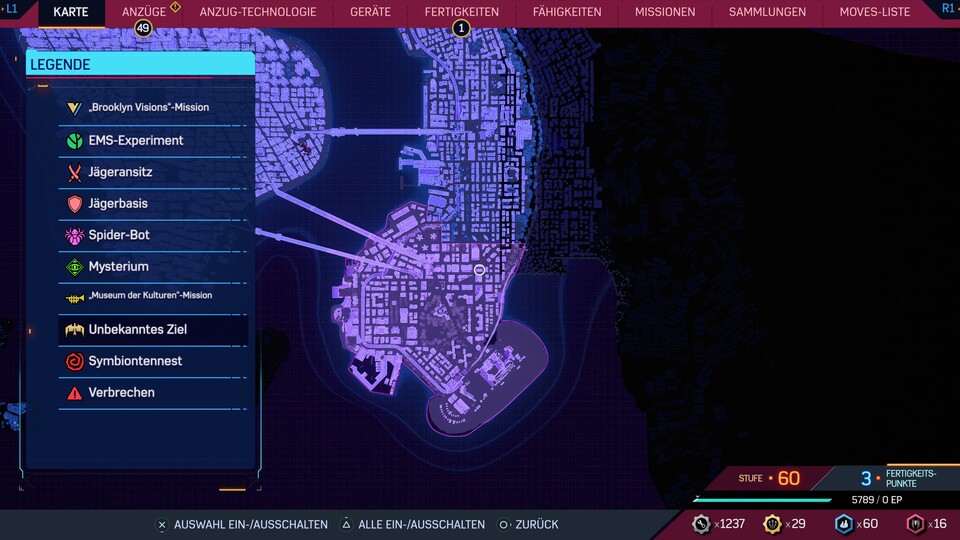960x540 pixels.
Task: Click the tech parts icon showing x1237
Action: (x=701, y=524)
